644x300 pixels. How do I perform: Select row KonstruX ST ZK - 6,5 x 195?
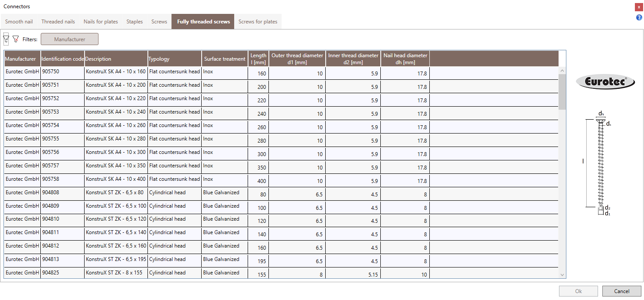pos(281,261)
